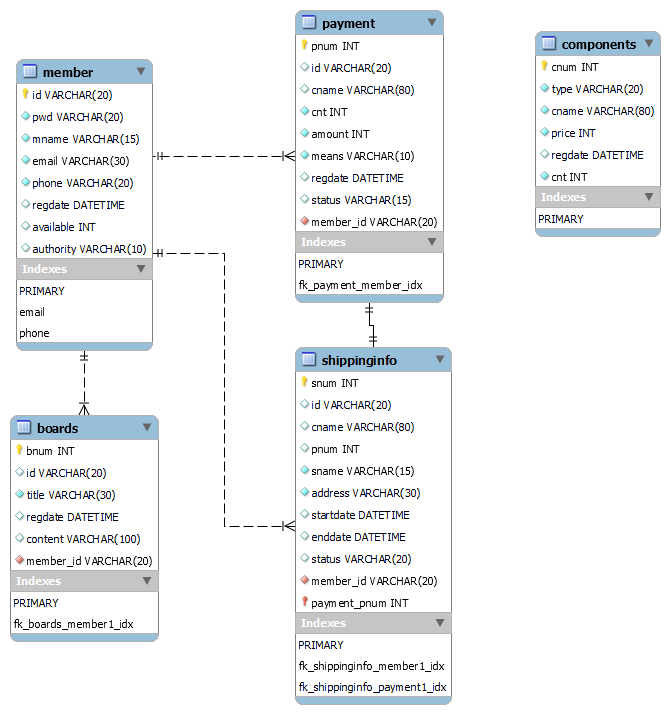Screen dimensions: 670x714
Task: Select the components table title
Action: pyautogui.click(x=599, y=45)
